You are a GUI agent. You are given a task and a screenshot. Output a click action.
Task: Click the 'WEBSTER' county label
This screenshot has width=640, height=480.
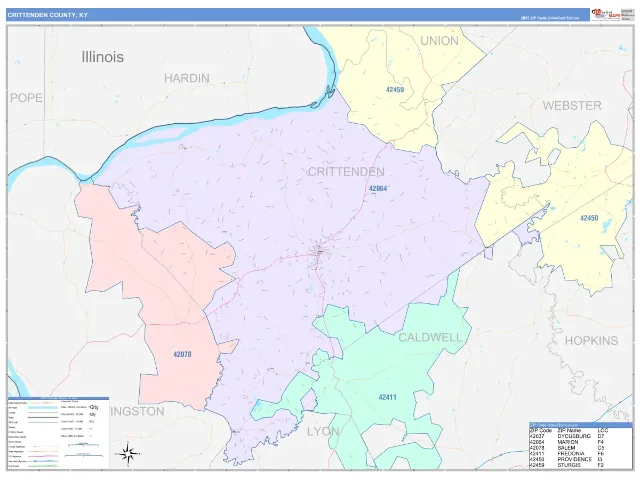572,106
